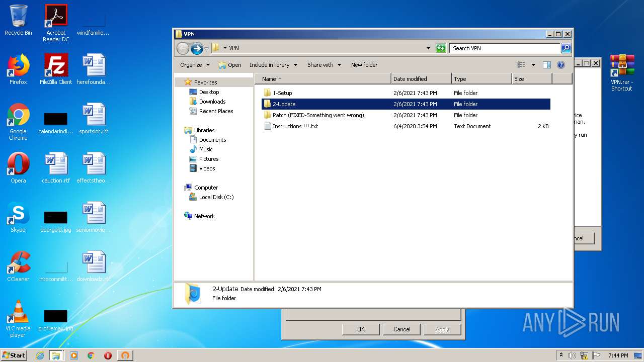This screenshot has height=362, width=644.
Task: Select the cauction.rtf desktop file
Action: tap(56, 168)
